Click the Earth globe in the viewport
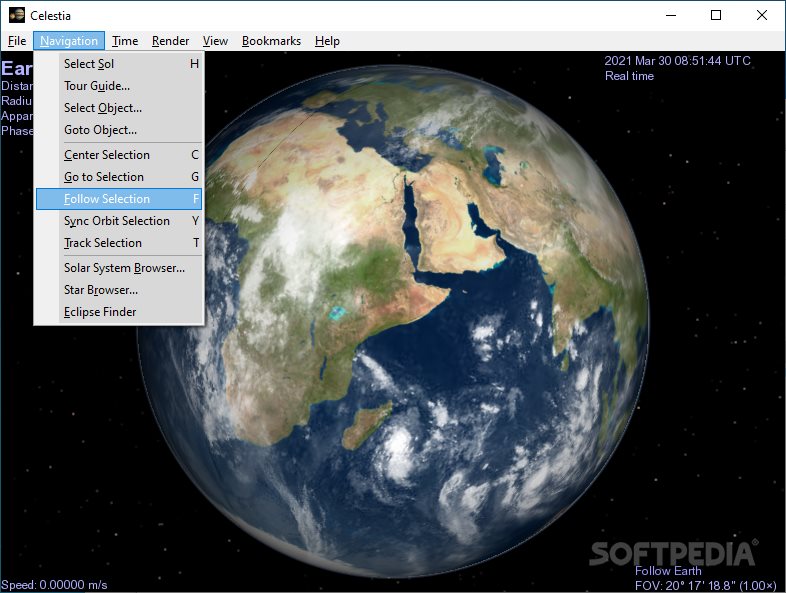 tap(393, 321)
